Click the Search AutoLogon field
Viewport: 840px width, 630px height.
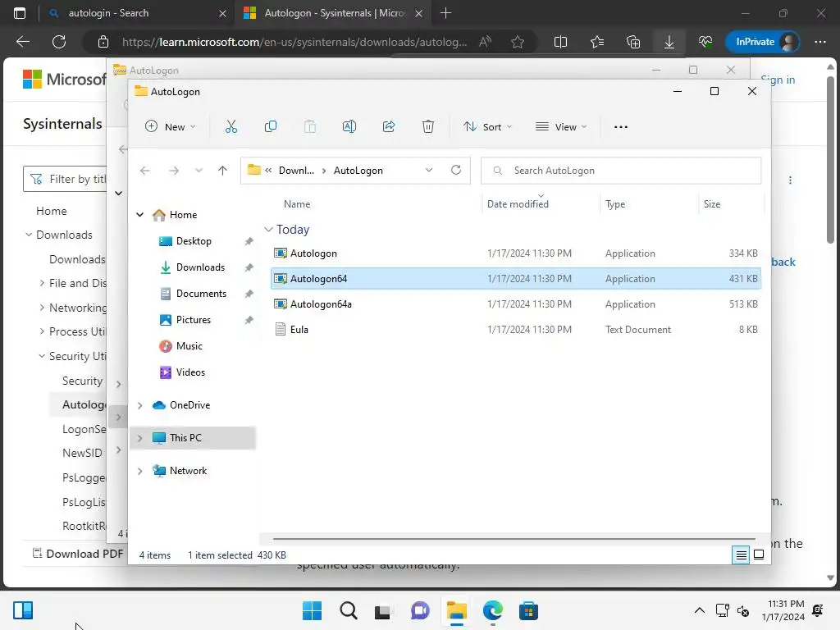[x=621, y=171]
